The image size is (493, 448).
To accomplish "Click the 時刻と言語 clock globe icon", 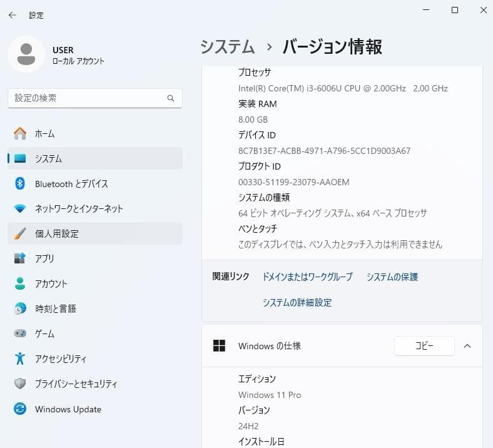I will [x=20, y=308].
